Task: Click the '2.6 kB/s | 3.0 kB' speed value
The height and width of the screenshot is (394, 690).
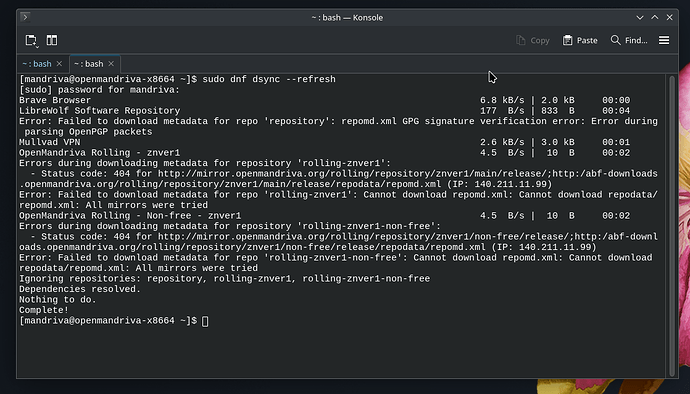Action: (527, 142)
